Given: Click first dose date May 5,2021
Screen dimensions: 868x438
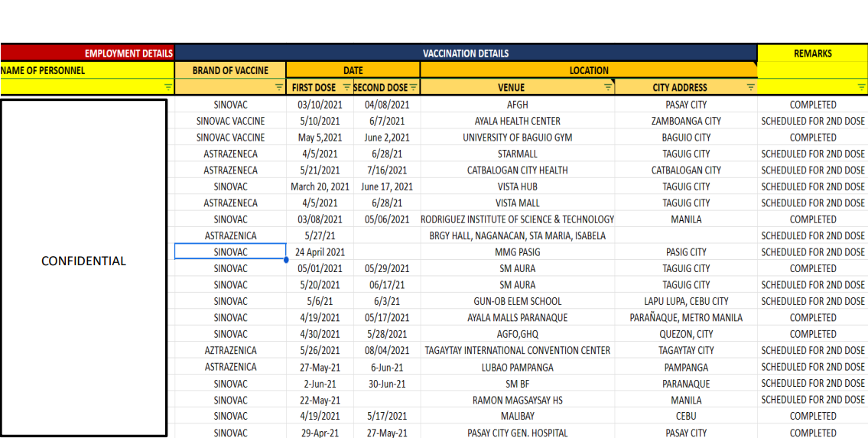Looking at the screenshot, I should tap(320, 137).
